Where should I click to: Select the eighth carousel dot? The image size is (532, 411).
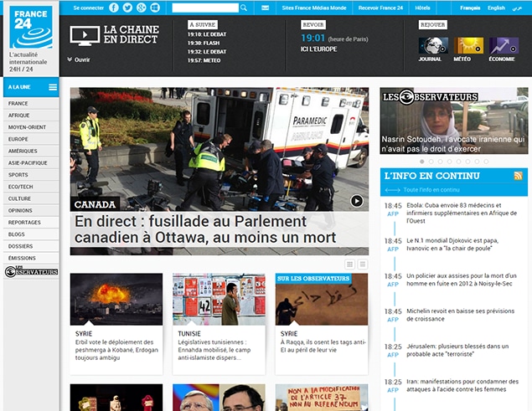[x=486, y=162]
